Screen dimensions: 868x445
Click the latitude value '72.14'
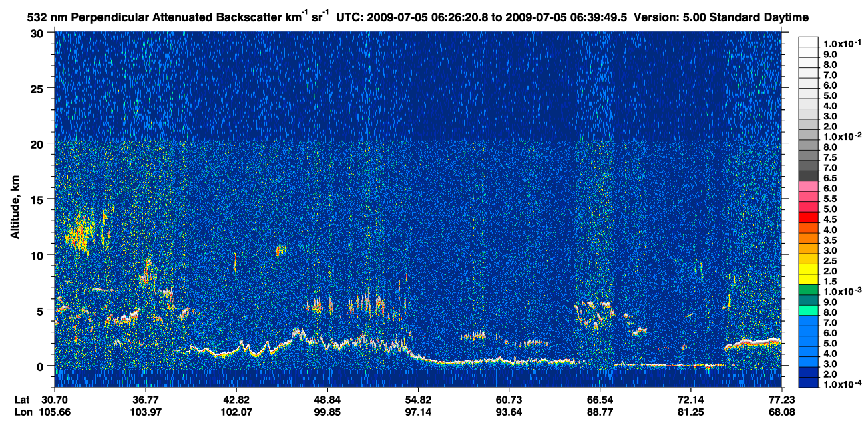(690, 399)
